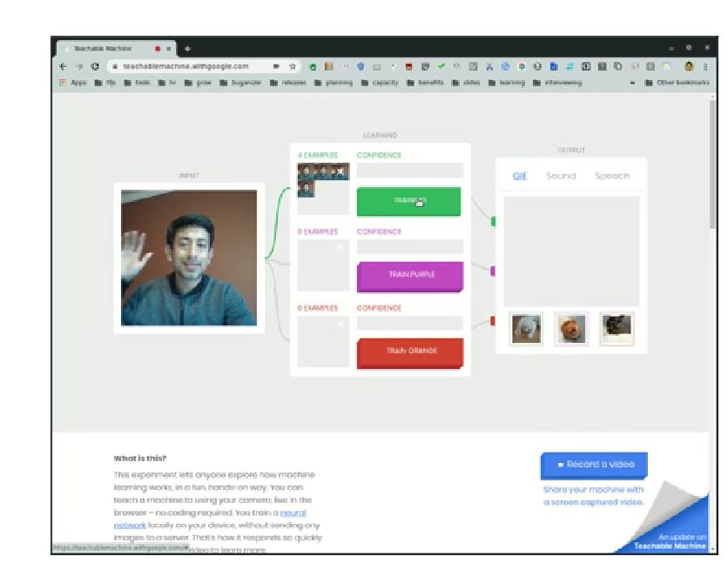The width and height of the screenshot is (728, 563).
Task: Open the tfjs bookmark folder
Action: click(x=104, y=83)
